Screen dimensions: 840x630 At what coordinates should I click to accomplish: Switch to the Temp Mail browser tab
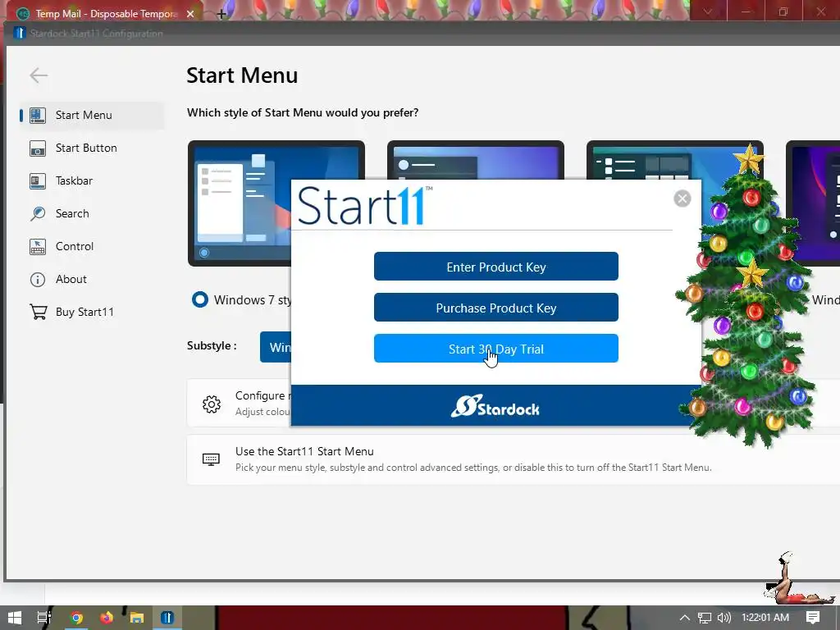click(105, 13)
